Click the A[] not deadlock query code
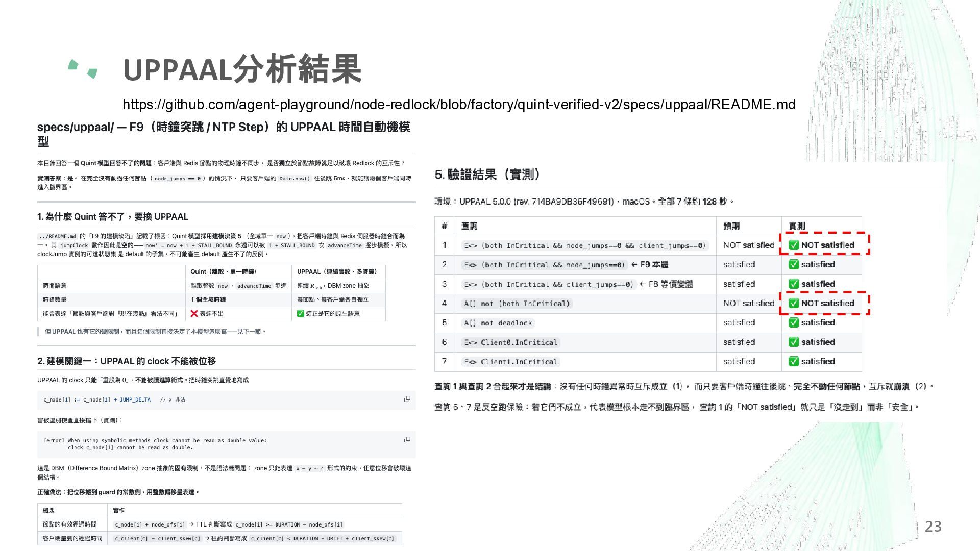 pos(498,323)
